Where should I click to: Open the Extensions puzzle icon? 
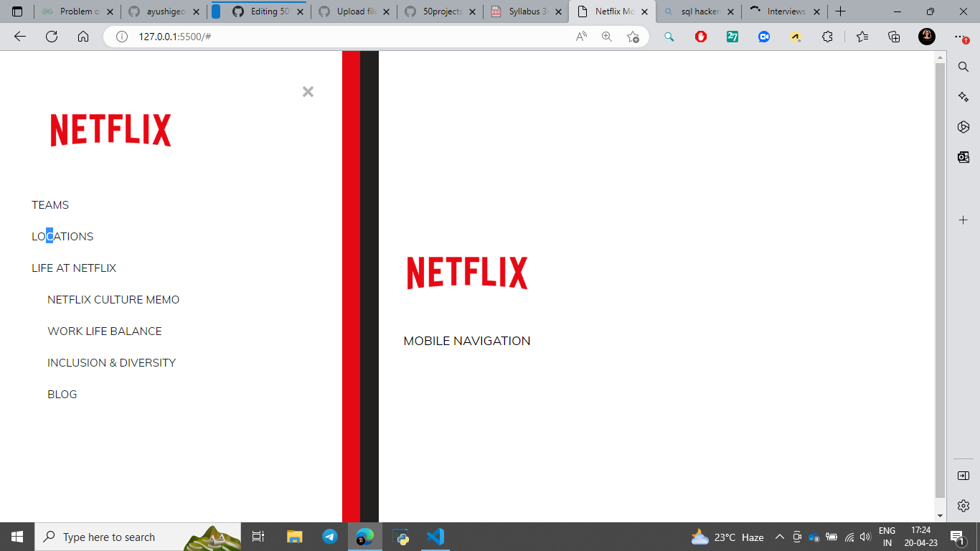pyautogui.click(x=827, y=37)
